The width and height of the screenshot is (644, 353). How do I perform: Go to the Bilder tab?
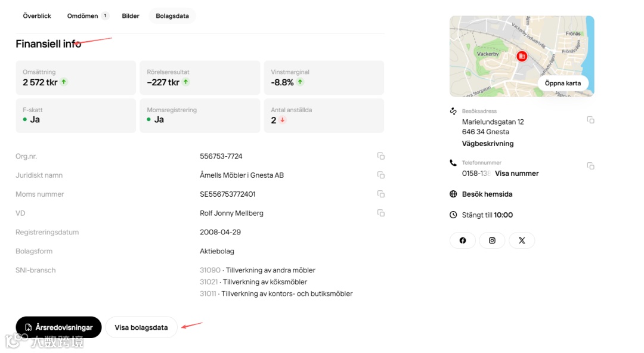point(131,16)
